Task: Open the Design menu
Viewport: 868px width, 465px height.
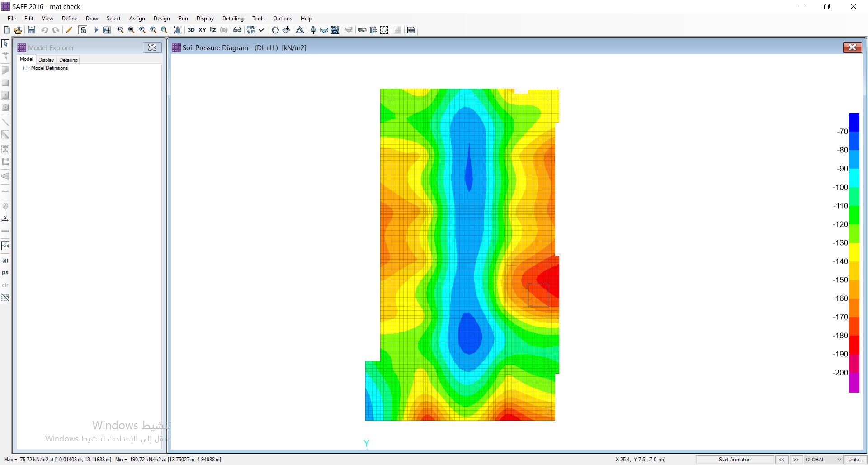Action: click(161, 19)
